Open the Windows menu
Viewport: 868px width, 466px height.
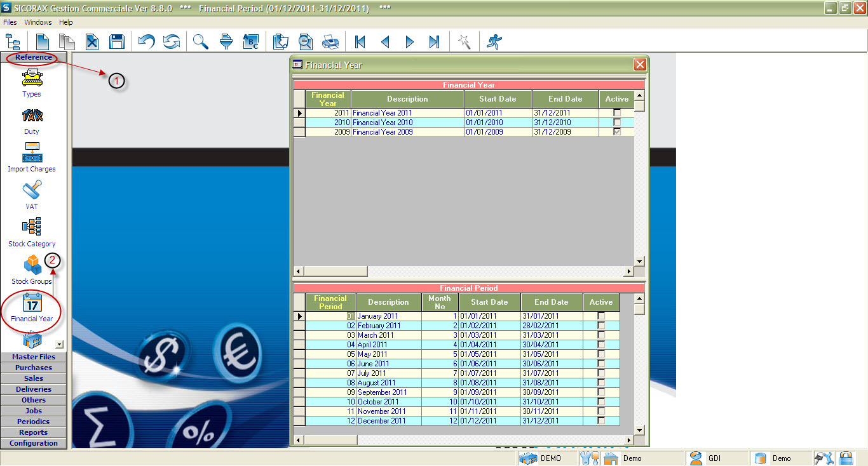38,22
